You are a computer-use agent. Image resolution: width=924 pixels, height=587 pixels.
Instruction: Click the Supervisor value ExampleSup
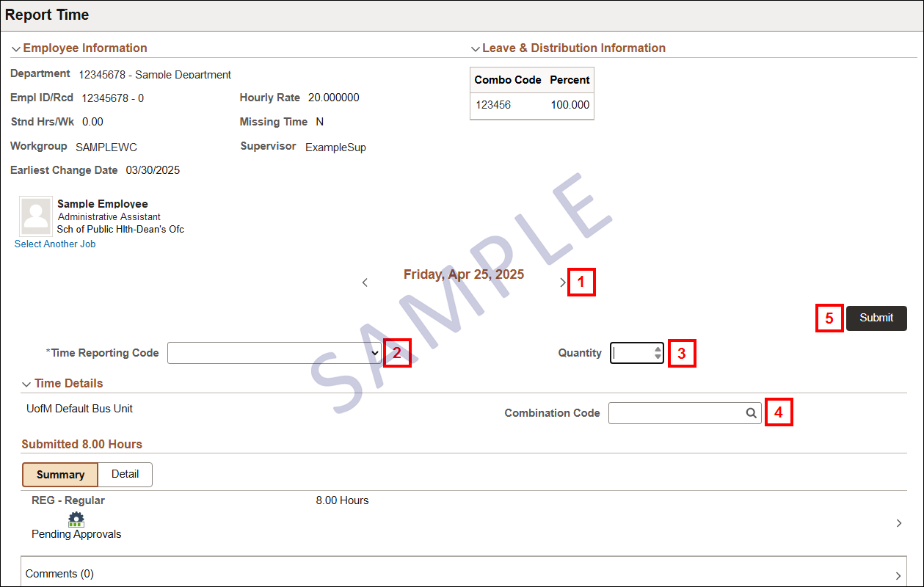[335, 147]
